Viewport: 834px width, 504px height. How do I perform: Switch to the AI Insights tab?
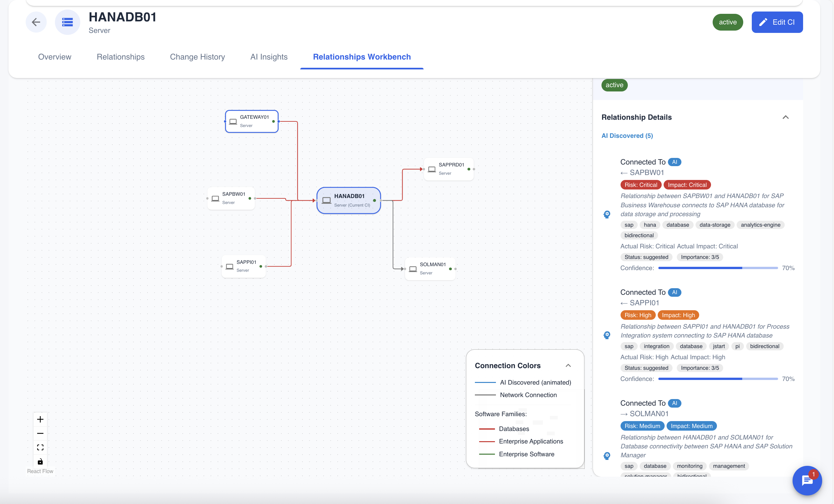(268, 57)
